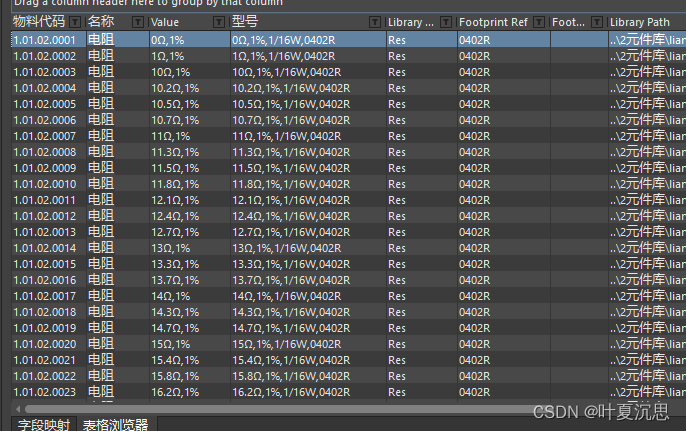Click library path in row 1.01.02.0014

click(648, 248)
